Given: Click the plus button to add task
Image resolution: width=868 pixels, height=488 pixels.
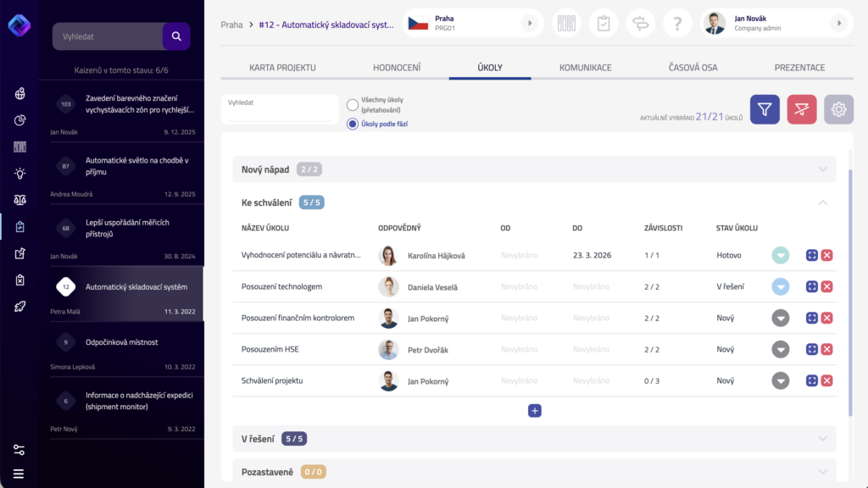Looking at the screenshot, I should pyautogui.click(x=534, y=411).
